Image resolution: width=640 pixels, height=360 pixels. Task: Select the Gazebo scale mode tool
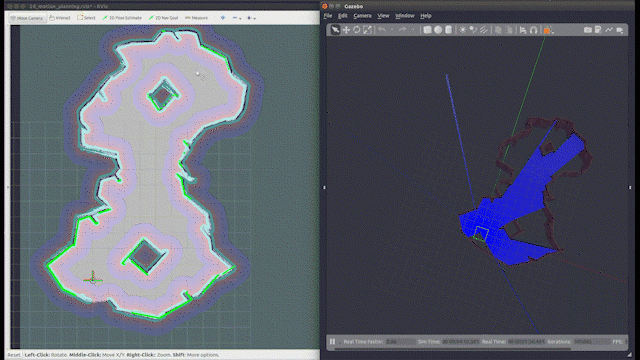click(367, 30)
